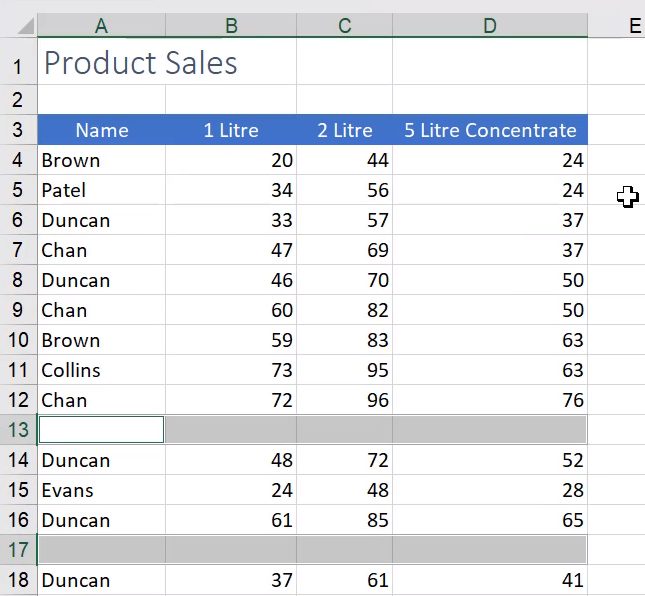Click the active empty cell A13
This screenshot has width=645, height=596.
click(x=102, y=430)
